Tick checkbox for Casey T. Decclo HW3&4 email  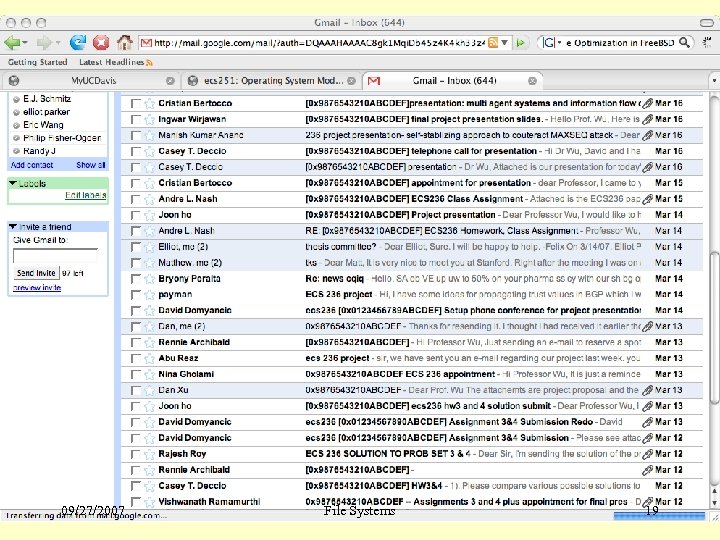pos(135,486)
